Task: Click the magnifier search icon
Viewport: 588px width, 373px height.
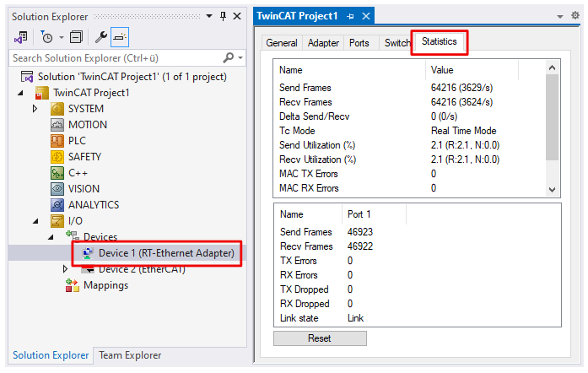Action: tap(228, 57)
